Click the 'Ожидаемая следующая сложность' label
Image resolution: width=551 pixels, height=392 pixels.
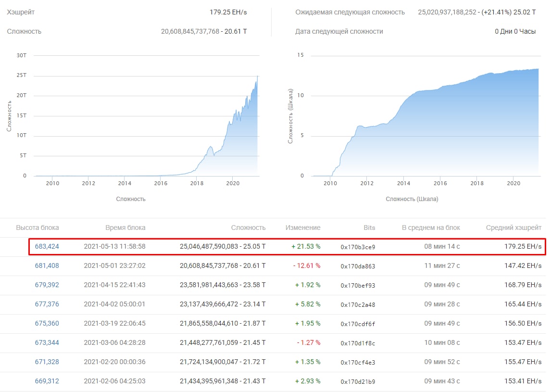(x=350, y=13)
